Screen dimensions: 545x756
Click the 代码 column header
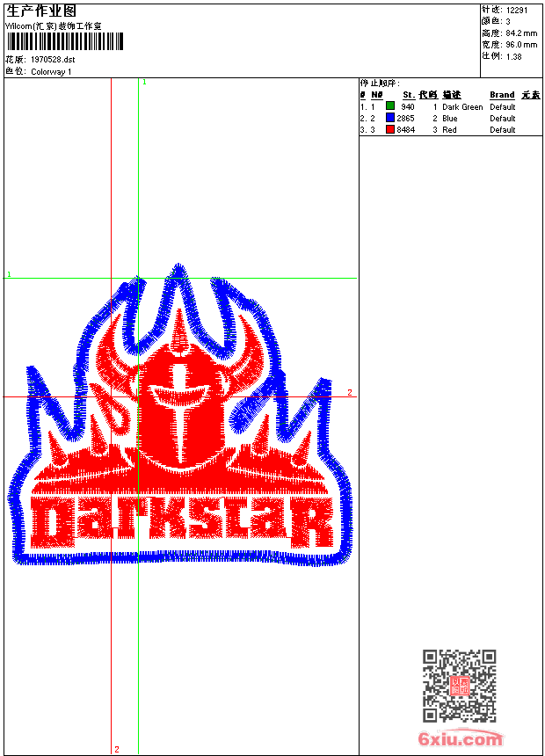(428, 95)
